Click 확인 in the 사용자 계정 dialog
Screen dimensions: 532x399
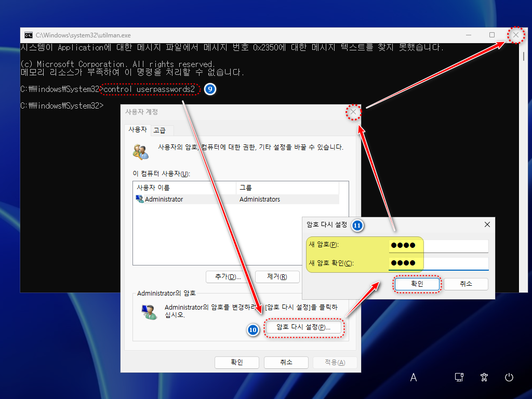(x=237, y=362)
